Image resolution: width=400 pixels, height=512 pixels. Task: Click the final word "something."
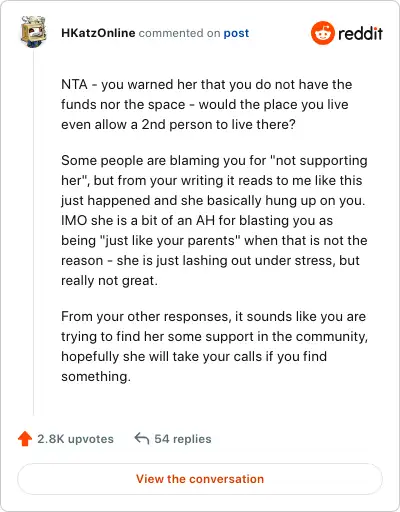click(x=96, y=377)
